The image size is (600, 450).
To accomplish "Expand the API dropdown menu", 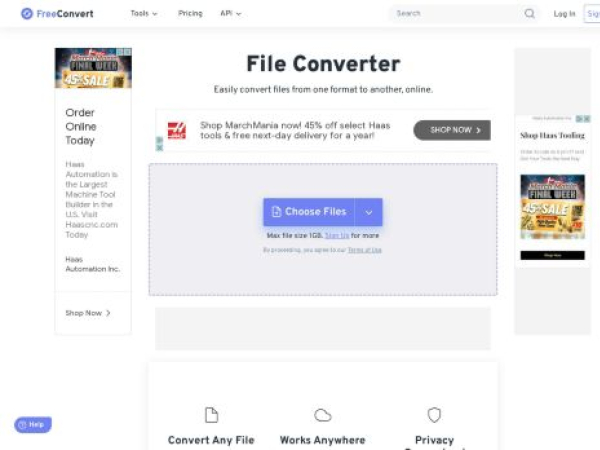I will tap(231, 13).
